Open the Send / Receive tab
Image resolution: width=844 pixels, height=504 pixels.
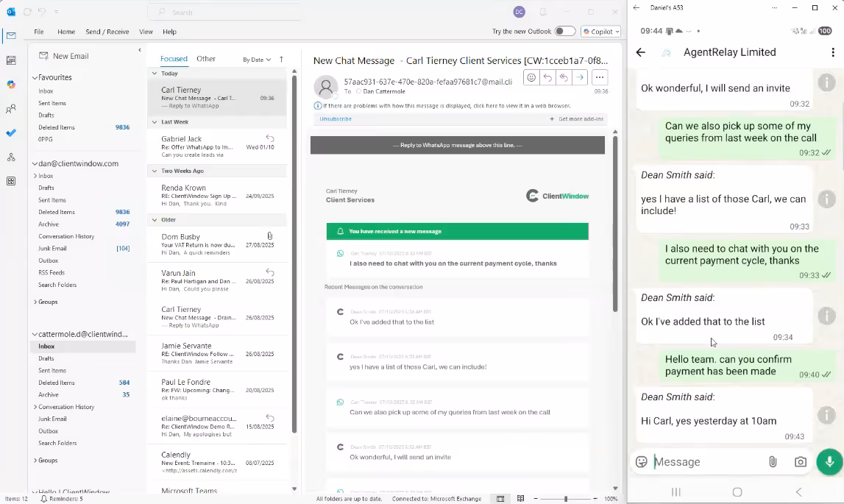[x=107, y=32]
